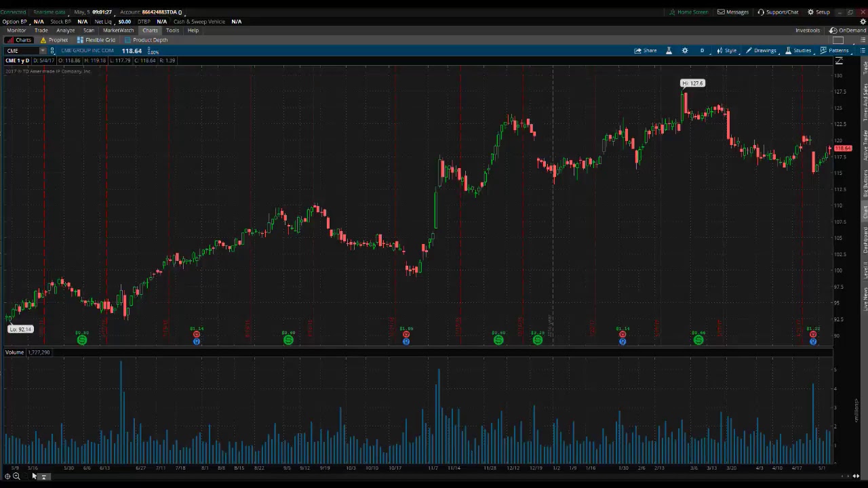Open Times And Sales sidebar tab
The width and height of the screenshot is (868, 488).
(x=865, y=102)
